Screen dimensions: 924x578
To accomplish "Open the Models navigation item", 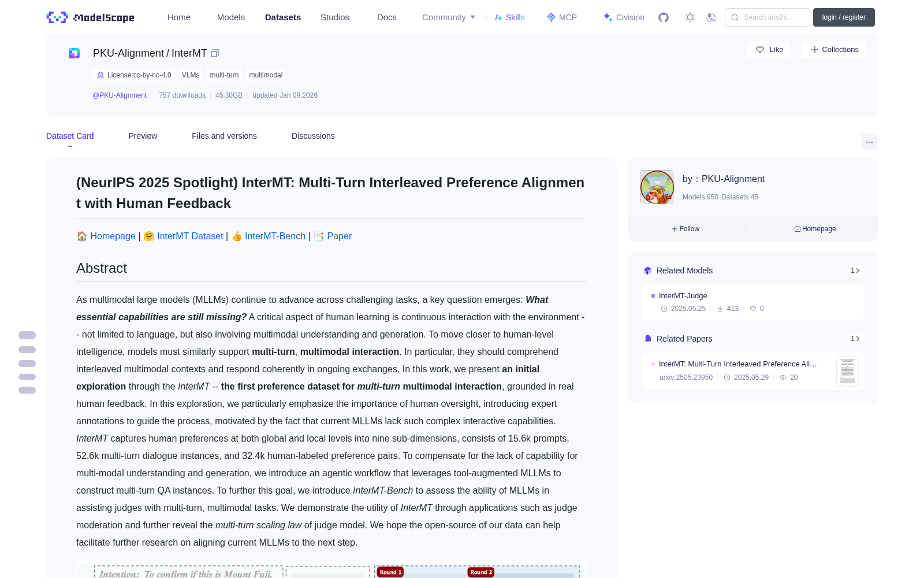I will [231, 17].
